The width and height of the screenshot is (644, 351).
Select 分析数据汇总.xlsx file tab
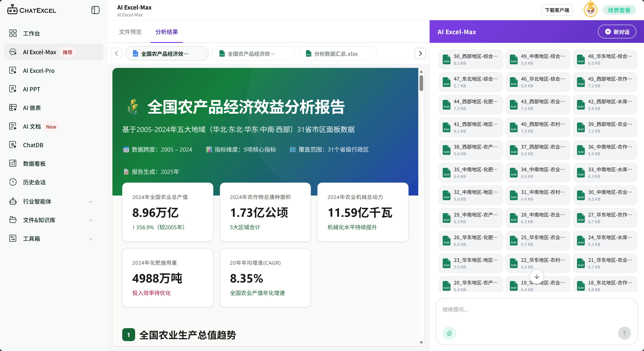338,53
